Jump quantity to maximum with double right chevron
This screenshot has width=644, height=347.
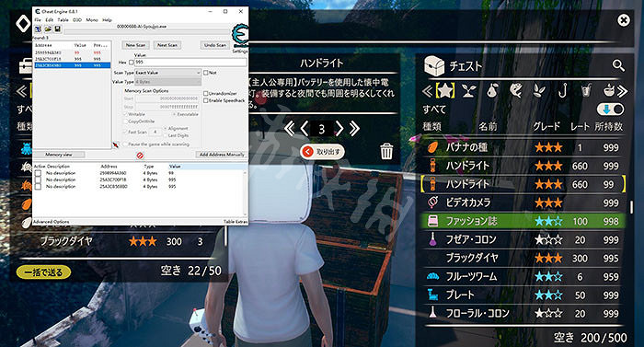pos(354,129)
